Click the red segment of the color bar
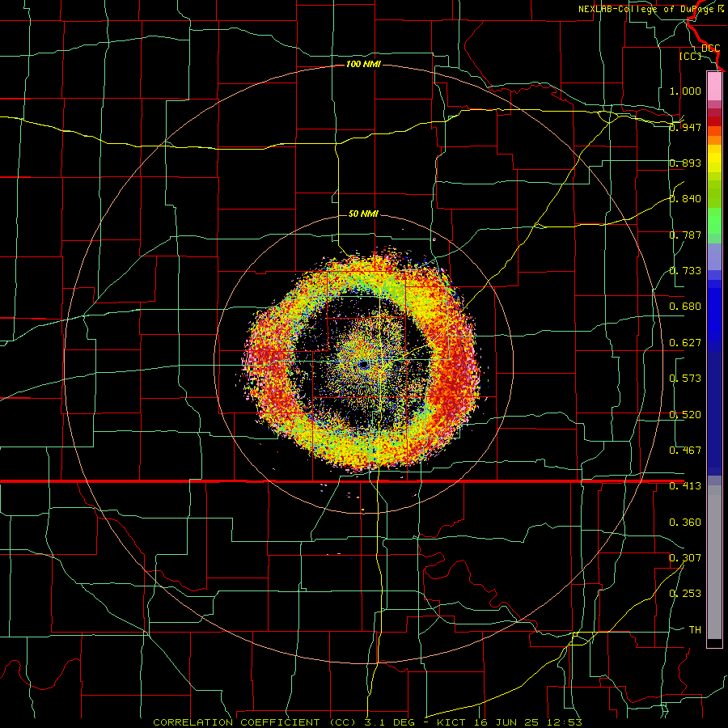728x728 pixels. coord(714,121)
